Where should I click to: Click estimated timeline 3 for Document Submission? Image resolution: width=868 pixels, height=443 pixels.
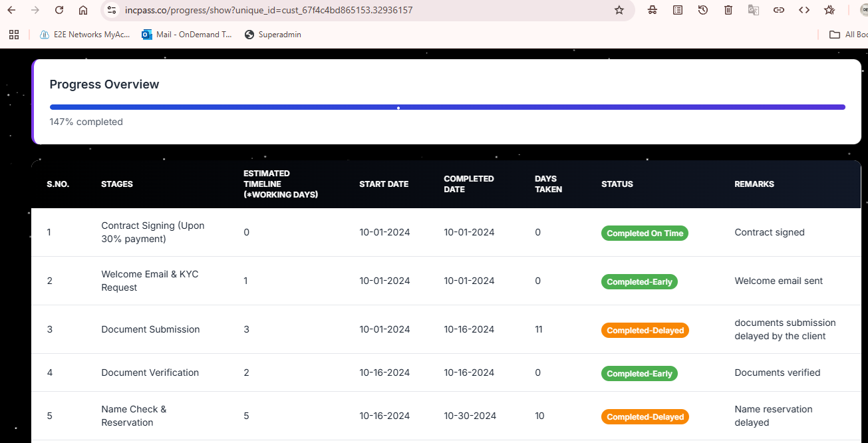[x=246, y=329]
